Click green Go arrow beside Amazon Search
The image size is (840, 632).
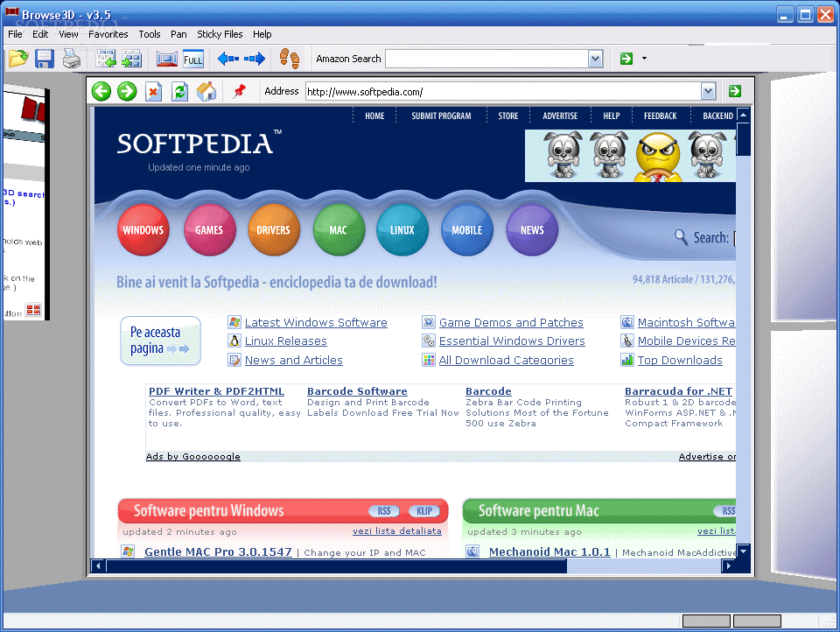pyautogui.click(x=626, y=59)
